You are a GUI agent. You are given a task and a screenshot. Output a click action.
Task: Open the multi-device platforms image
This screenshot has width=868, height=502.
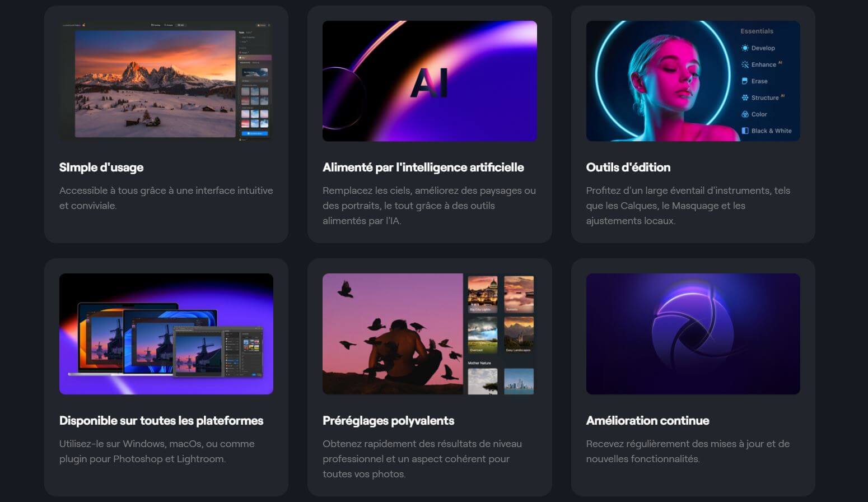point(166,334)
